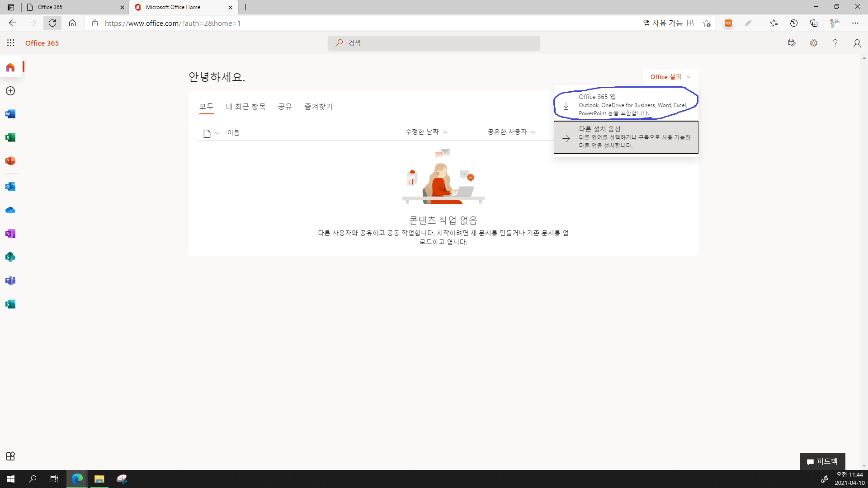
Task: Open OneDrive from the sidebar
Action: pos(10,210)
